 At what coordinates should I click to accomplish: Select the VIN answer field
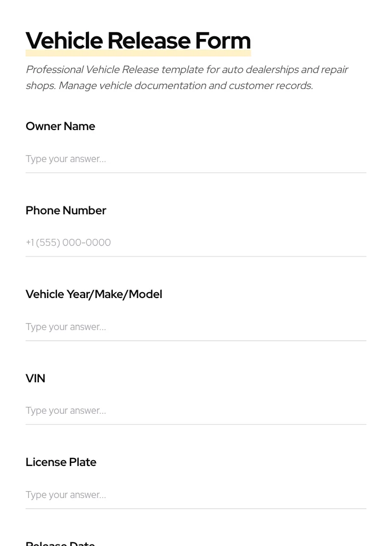tap(195, 411)
